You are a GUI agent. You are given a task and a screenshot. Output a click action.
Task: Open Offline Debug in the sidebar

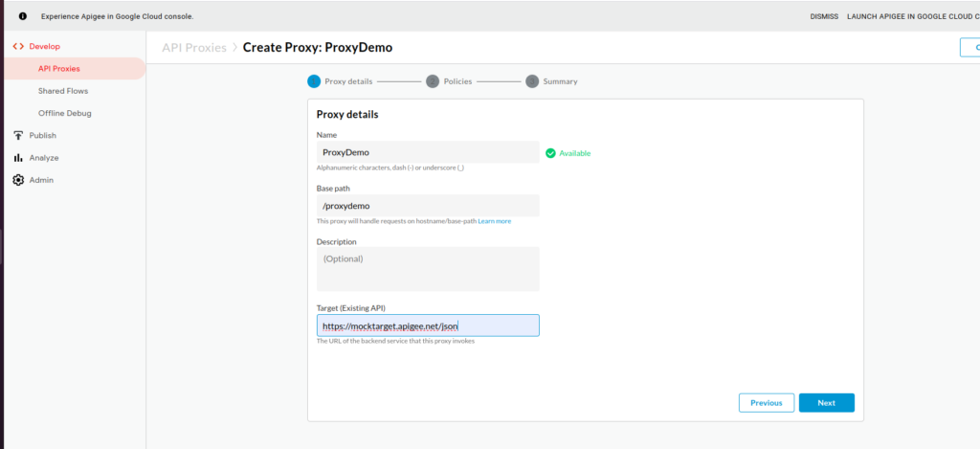[64, 113]
